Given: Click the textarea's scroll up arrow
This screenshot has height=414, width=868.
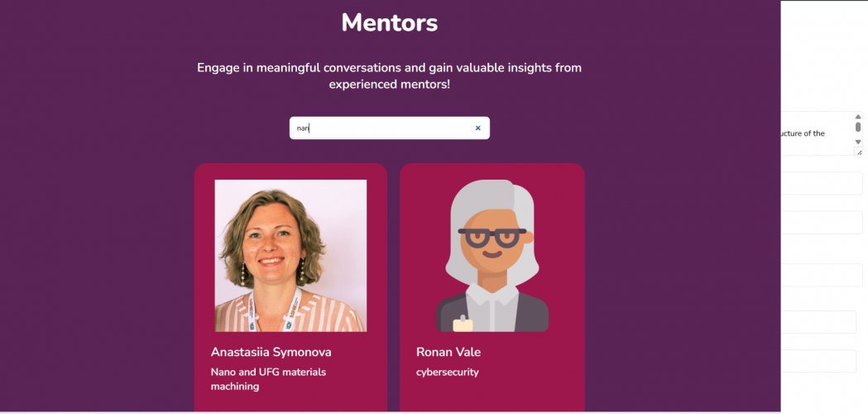Looking at the screenshot, I should coord(858,117).
